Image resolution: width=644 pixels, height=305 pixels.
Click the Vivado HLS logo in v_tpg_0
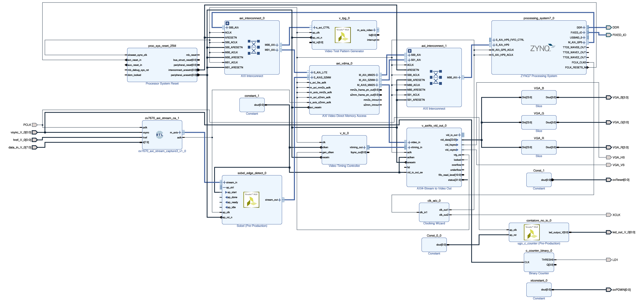point(343,35)
